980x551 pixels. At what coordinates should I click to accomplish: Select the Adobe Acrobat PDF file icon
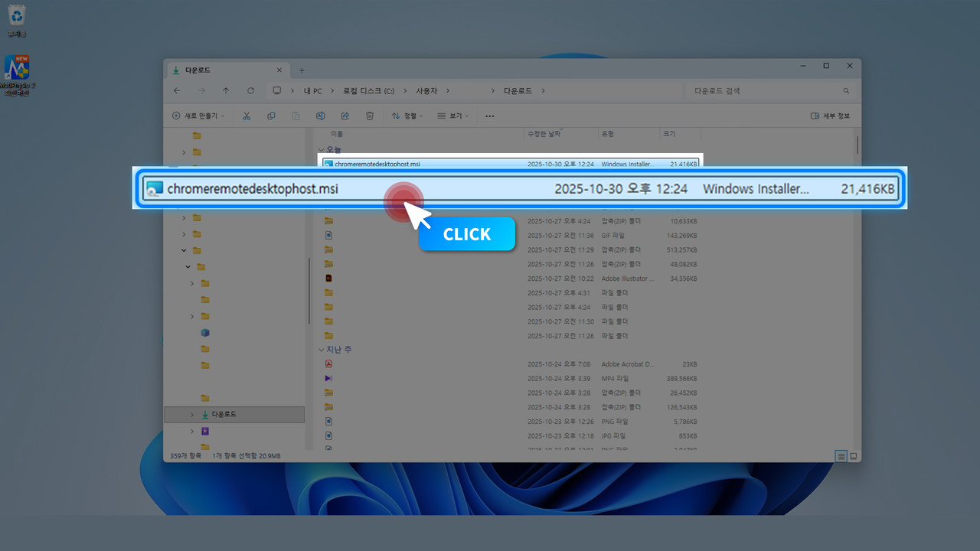point(328,364)
